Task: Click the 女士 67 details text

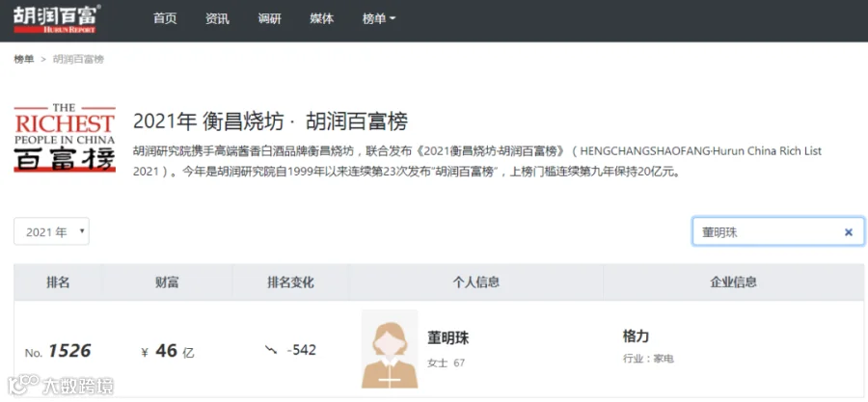Action: (447, 363)
